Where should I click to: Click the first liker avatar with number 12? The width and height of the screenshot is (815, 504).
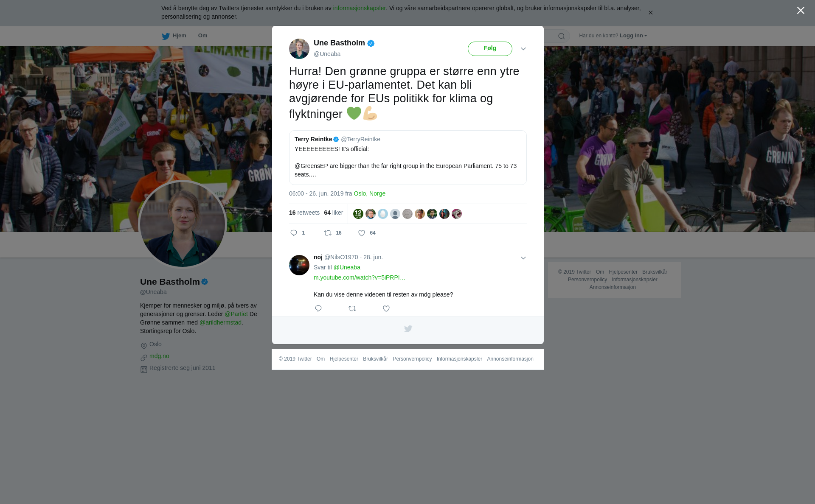pos(358,214)
